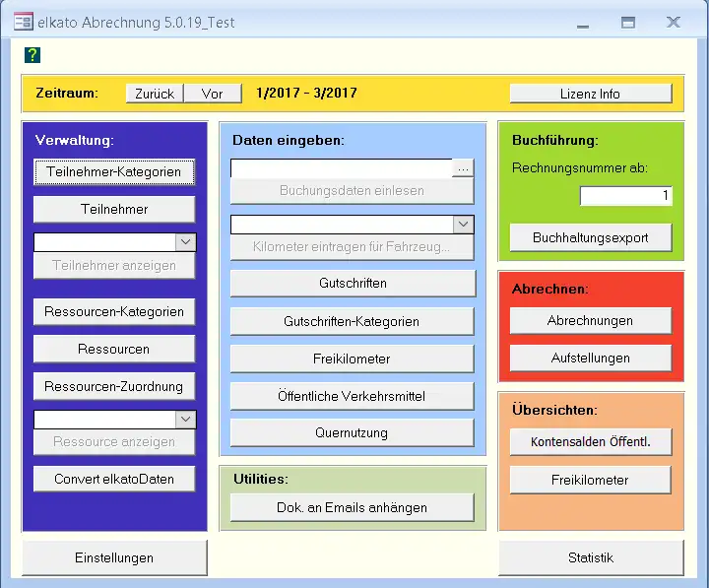
Task: Expand the Fahrzeug selection dropdown
Action: 463,225
